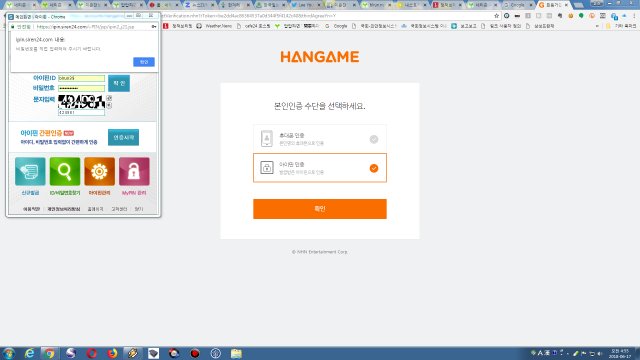This screenshot has width=640, height=360.
Task: Click the captcha refresh icon
Action: tap(109, 98)
